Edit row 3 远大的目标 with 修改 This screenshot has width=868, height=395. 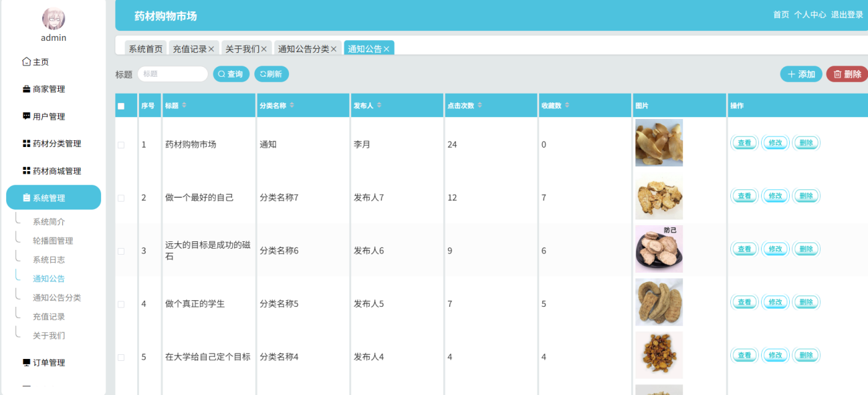(x=775, y=249)
